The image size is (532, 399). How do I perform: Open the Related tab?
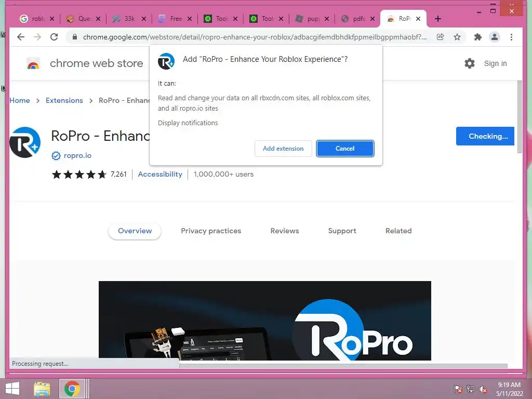[x=398, y=231]
